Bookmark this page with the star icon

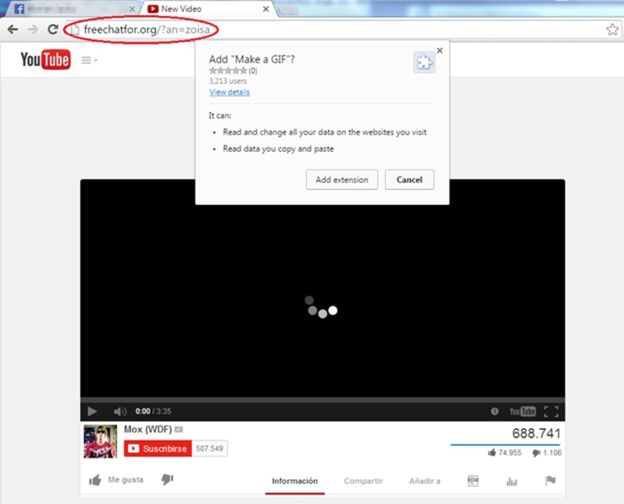tap(612, 29)
